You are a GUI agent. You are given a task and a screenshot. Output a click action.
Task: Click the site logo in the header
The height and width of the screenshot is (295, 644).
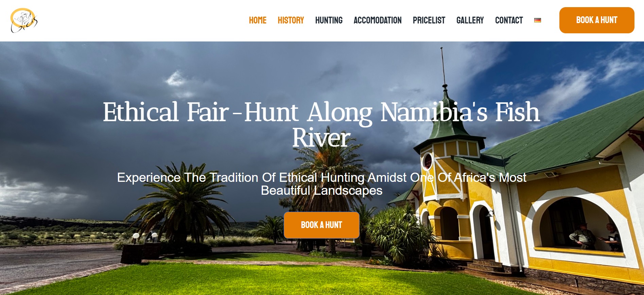24,20
